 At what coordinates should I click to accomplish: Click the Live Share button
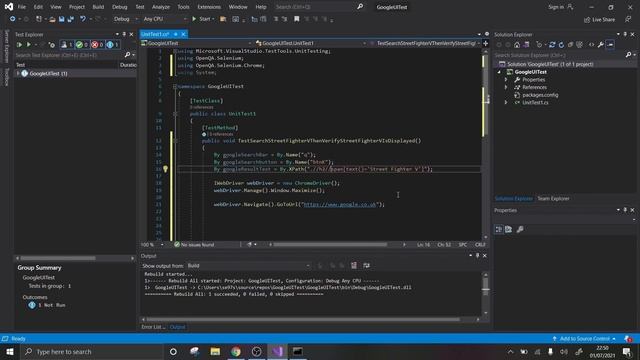pos(600,20)
